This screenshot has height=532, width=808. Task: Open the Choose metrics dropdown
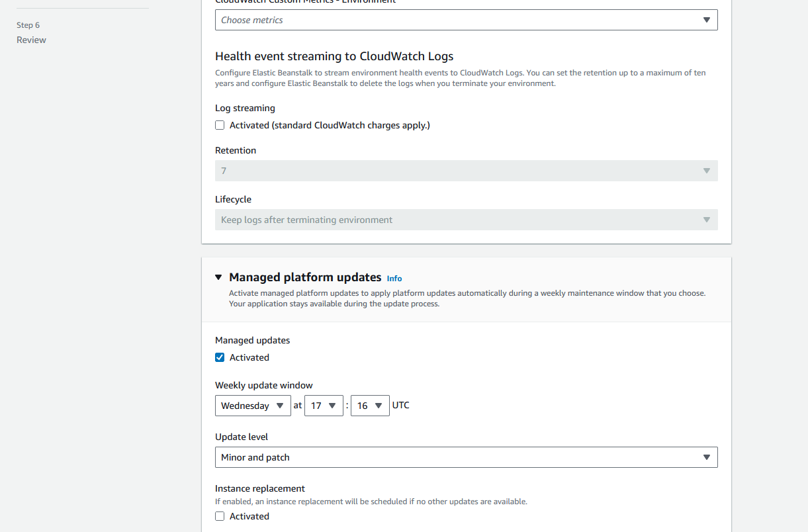click(457, 20)
